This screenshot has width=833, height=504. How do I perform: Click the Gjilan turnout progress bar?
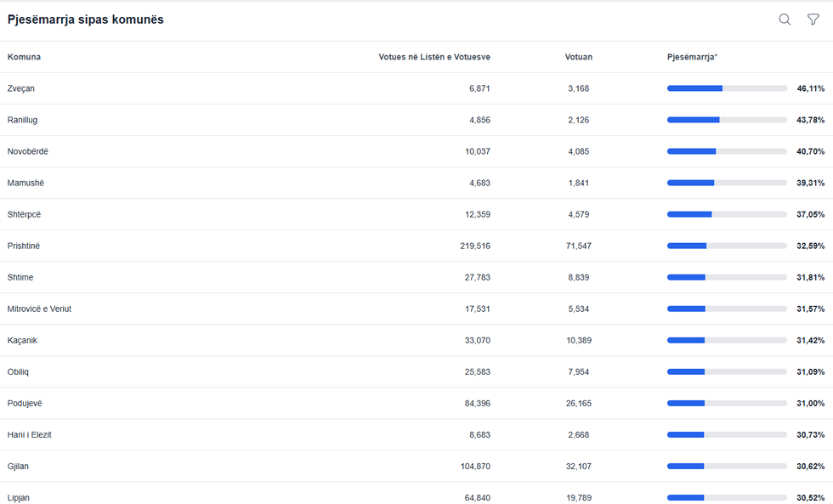click(727, 466)
